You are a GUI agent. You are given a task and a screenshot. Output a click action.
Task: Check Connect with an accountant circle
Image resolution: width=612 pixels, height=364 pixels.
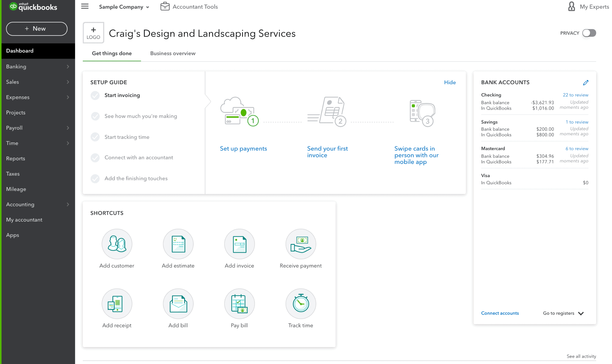tap(95, 157)
